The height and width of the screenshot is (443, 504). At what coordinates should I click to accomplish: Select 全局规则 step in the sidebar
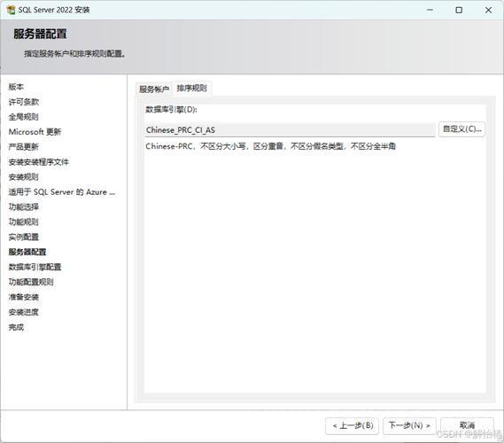[x=24, y=117]
